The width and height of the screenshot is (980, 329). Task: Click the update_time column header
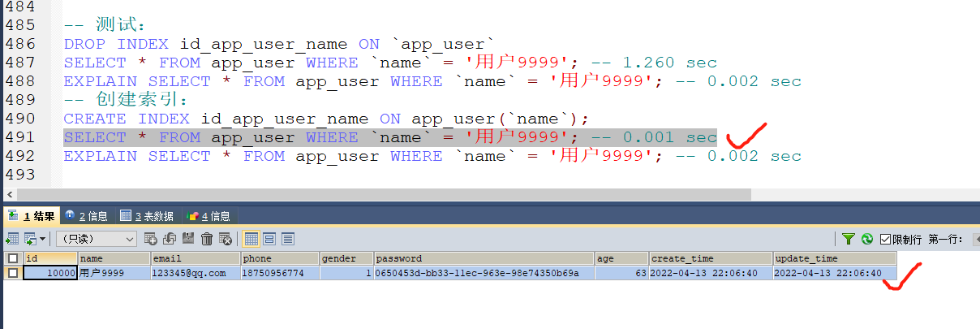(x=835, y=258)
